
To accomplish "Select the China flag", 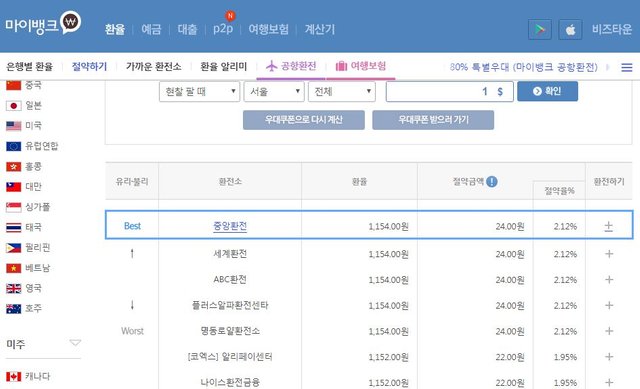I will click(13, 85).
